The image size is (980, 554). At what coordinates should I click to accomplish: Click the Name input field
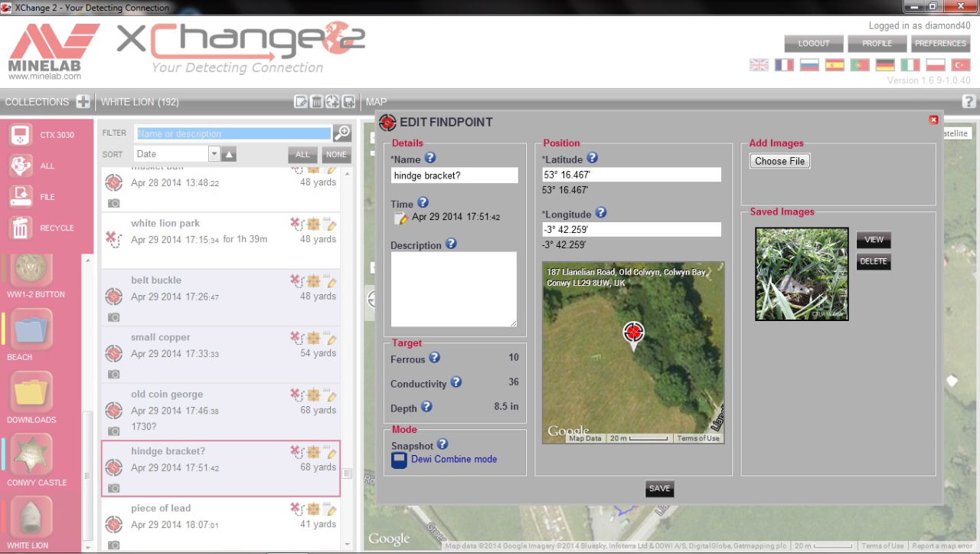click(x=454, y=175)
